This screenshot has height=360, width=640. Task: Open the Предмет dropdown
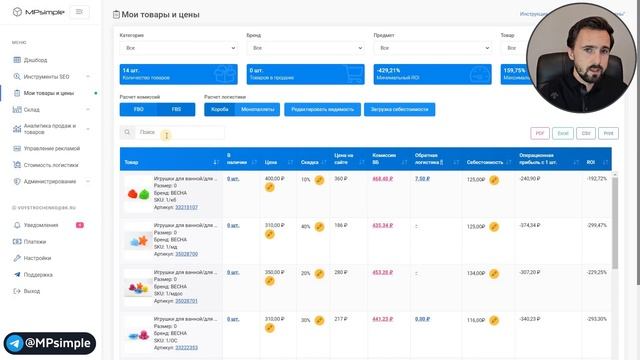[x=433, y=48]
